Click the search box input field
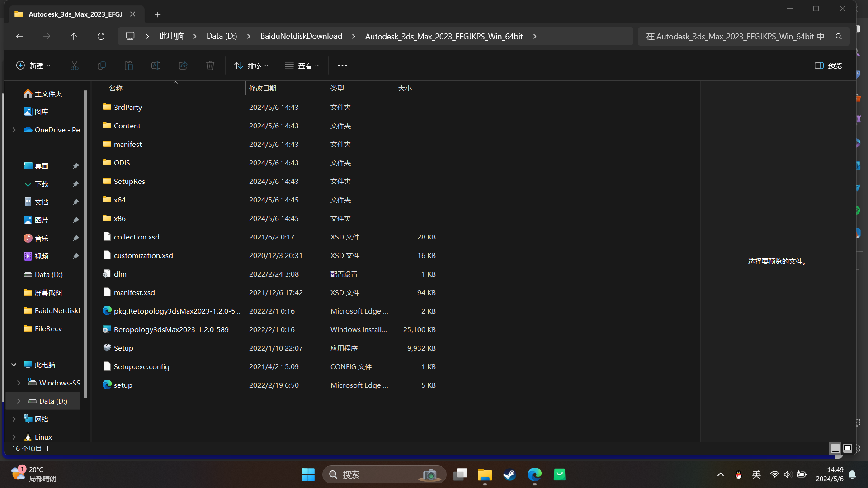868x488 pixels. click(x=736, y=36)
